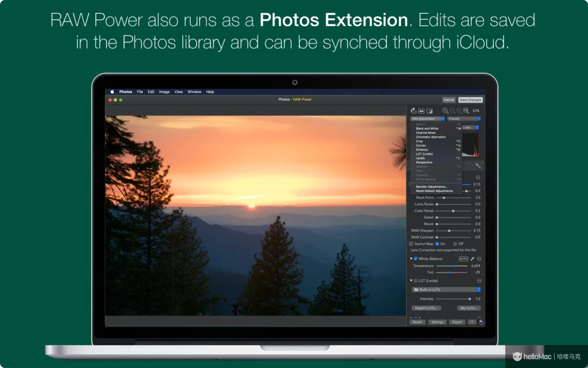The height and width of the screenshot is (368, 588).
Task: Click the histogram graph
Action: [x=470, y=144]
